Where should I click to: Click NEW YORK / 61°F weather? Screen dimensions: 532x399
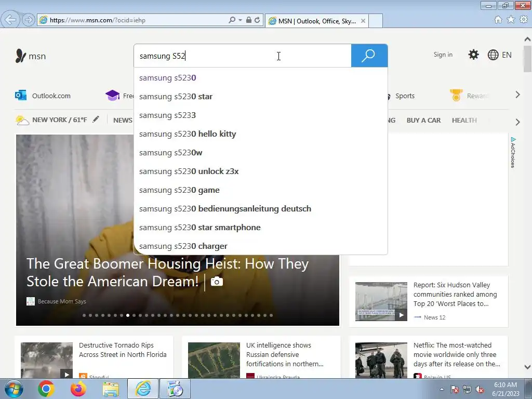click(60, 120)
